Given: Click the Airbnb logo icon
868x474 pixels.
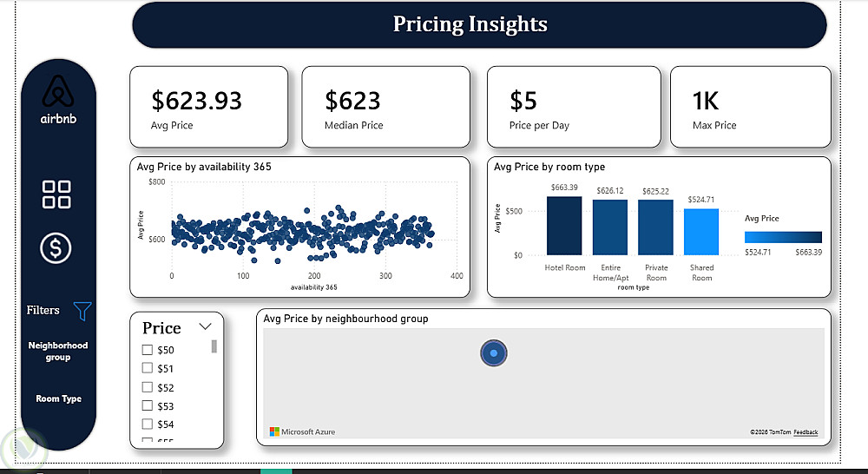Looking at the screenshot, I should (57, 91).
